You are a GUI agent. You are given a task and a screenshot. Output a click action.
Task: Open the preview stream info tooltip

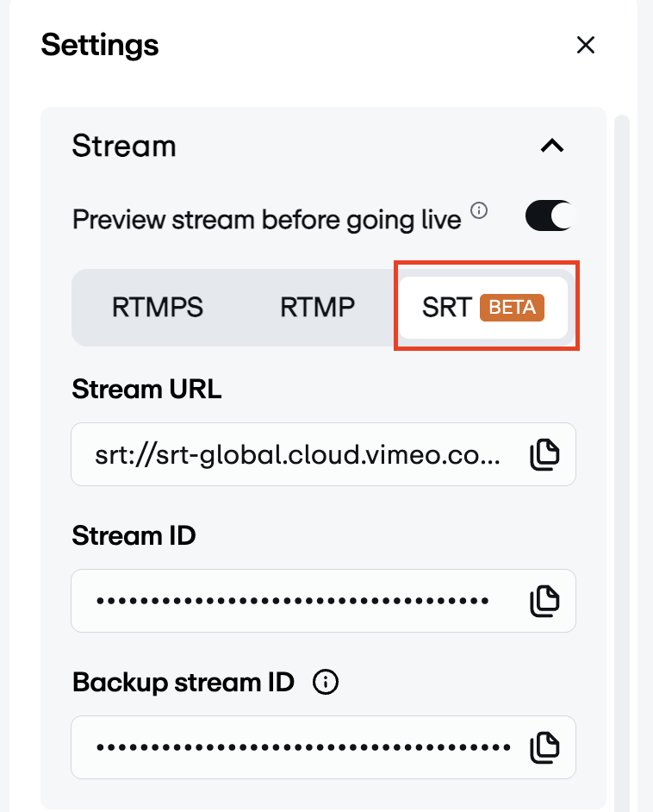coord(481,209)
